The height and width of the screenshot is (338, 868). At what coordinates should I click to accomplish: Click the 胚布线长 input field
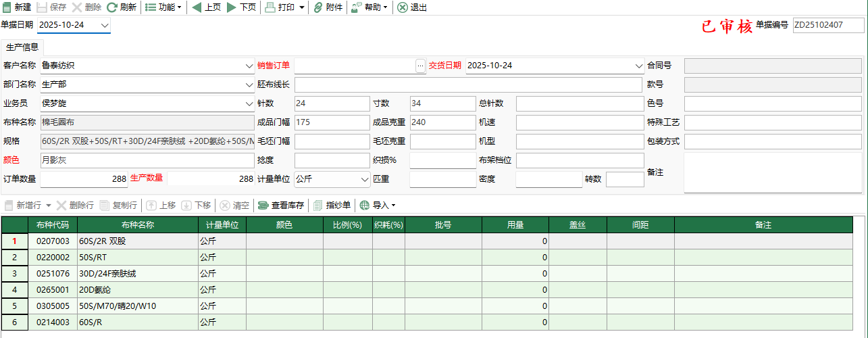coord(467,84)
